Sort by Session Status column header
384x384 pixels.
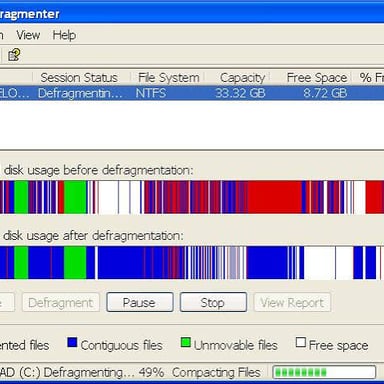(x=79, y=78)
